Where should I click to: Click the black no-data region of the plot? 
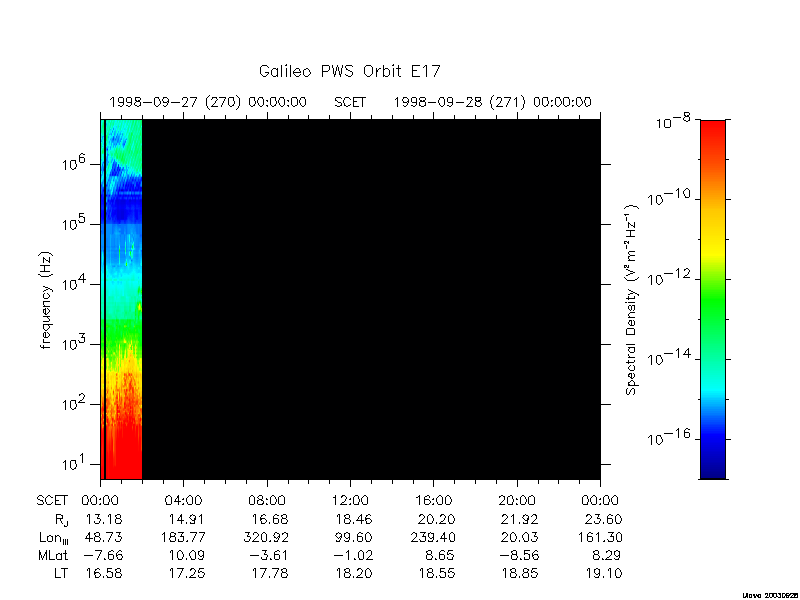[371, 299]
